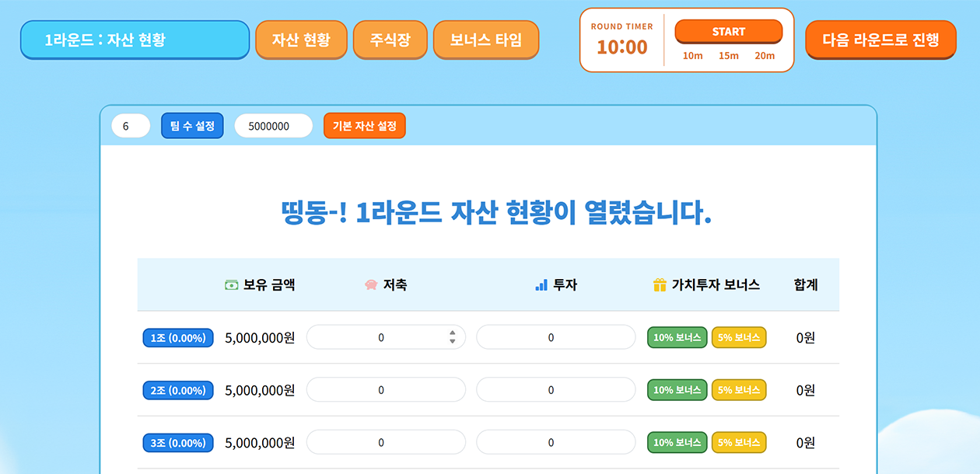980x474 pixels.
Task: Click the cash icon beside 보유 금액
Action: pos(231,285)
